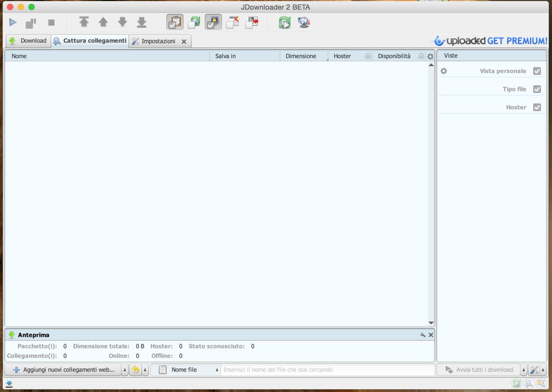Screen dimensions: 552x392
Task: Start all downloads with the play icon
Action: tap(13, 22)
